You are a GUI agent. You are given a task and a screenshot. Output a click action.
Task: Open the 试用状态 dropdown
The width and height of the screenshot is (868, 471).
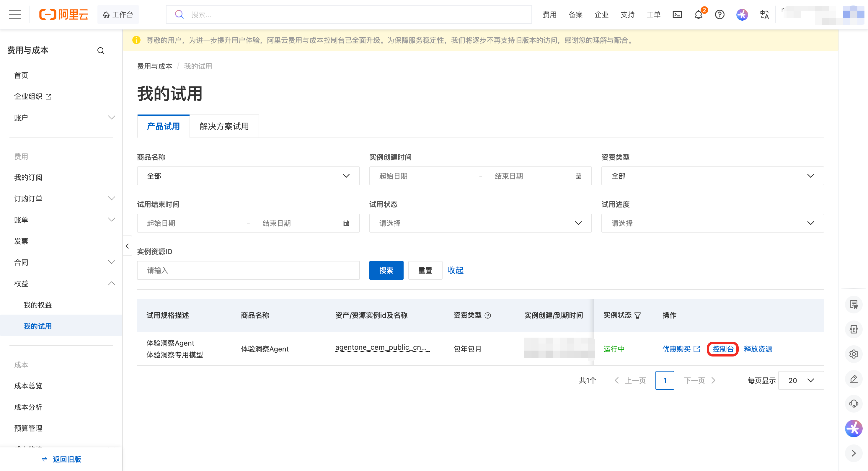(480, 223)
